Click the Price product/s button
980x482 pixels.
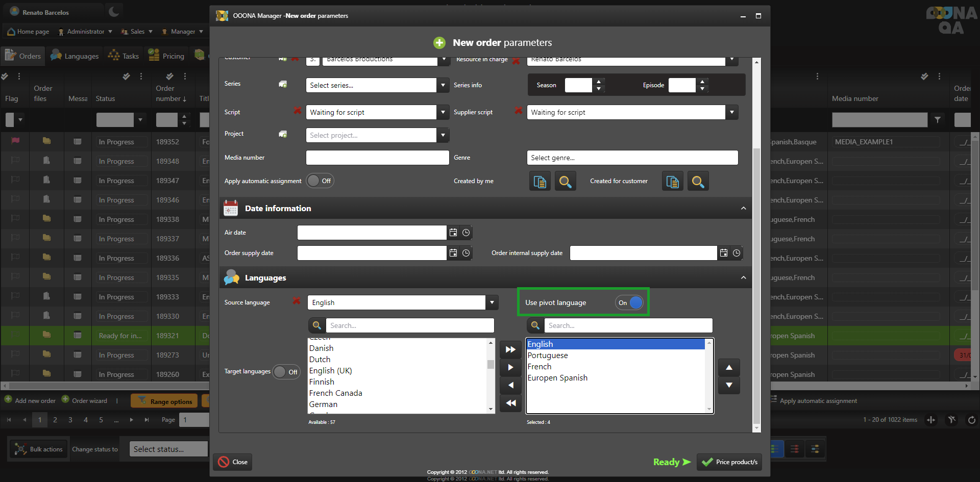729,462
